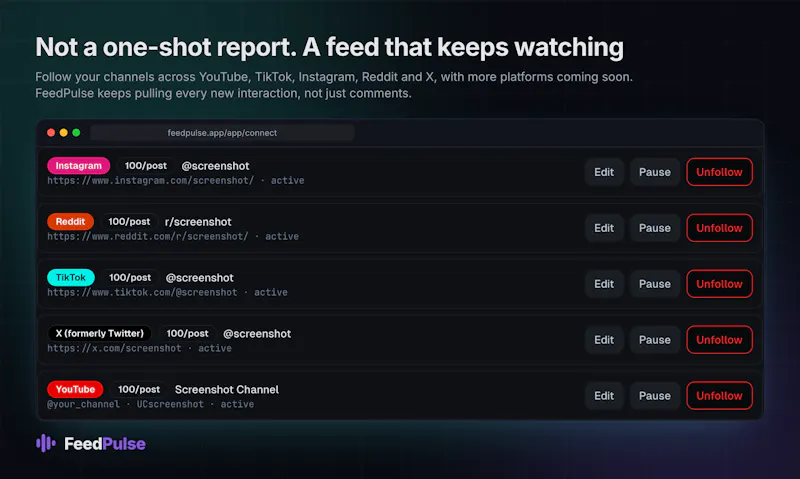Click @screenshot name in TikTok row
The height and width of the screenshot is (479, 800).
tap(199, 278)
